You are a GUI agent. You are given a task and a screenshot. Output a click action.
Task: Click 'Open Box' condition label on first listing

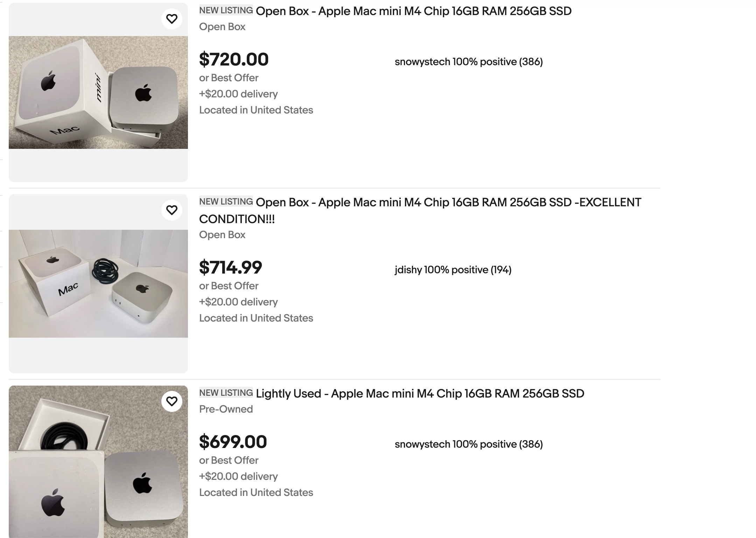tap(222, 26)
